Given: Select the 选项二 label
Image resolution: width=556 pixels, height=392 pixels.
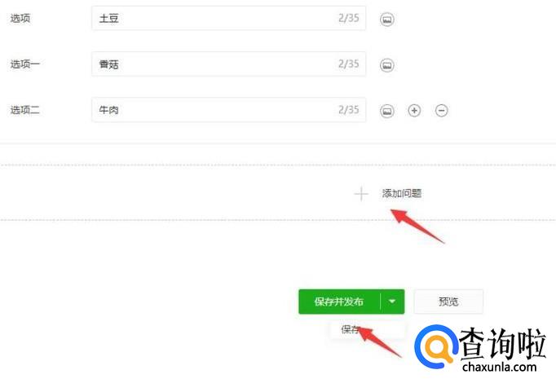Looking at the screenshot, I should point(24,110).
